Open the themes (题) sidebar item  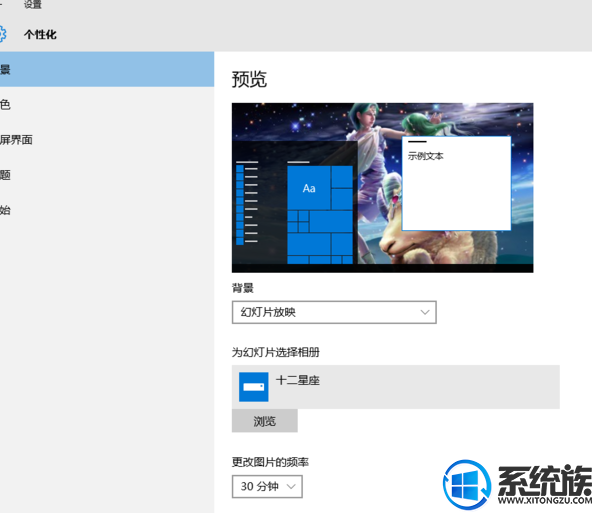tap(107, 175)
